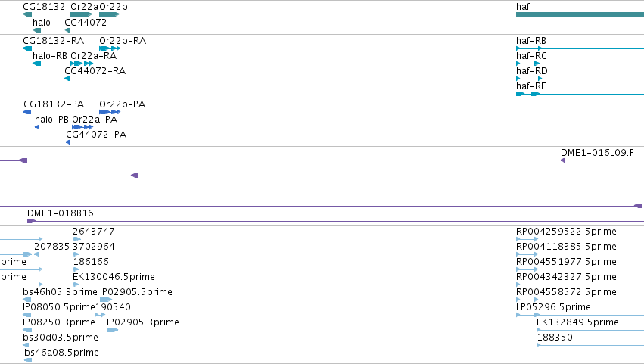Screen dimensions: 644x364
Task: Select the haf gene feature bar
Action: [x=580, y=14]
